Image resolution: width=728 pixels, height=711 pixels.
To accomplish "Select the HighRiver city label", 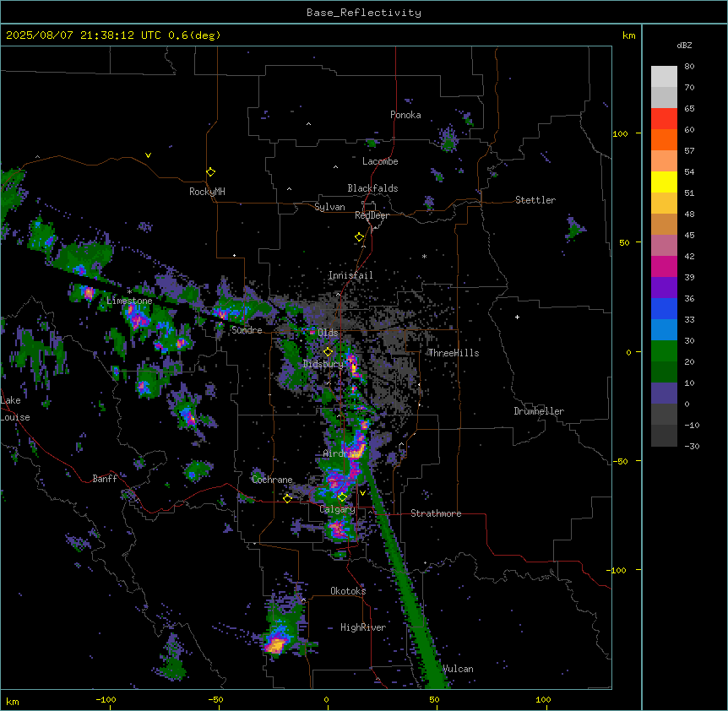I will click(362, 627).
